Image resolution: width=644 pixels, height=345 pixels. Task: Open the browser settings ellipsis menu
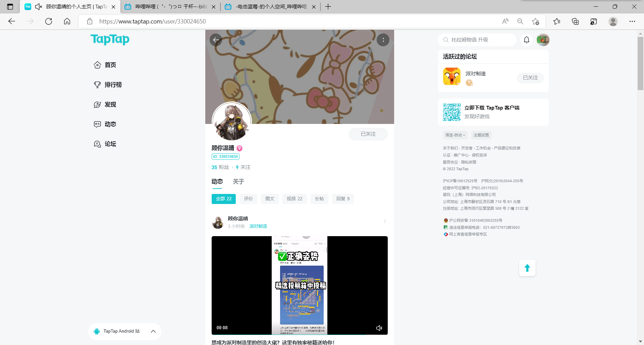coord(632,21)
